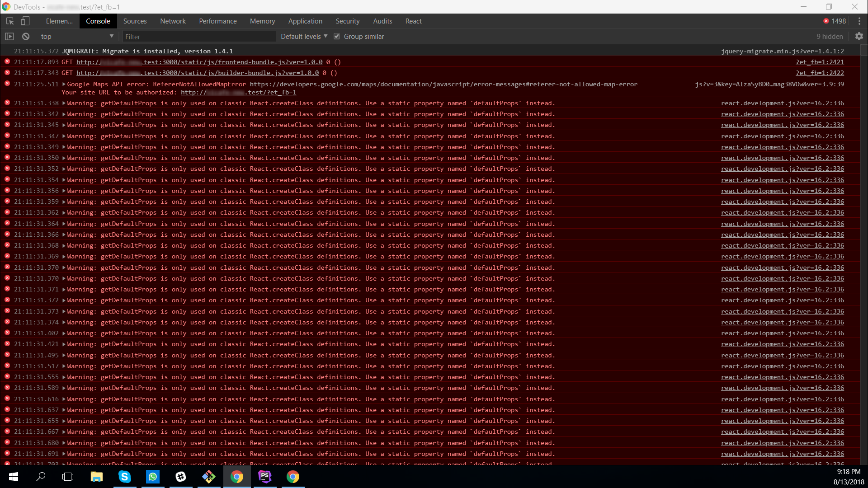Open the DevTools three-dot customize menu
The width and height of the screenshot is (868, 488).
[x=859, y=21]
